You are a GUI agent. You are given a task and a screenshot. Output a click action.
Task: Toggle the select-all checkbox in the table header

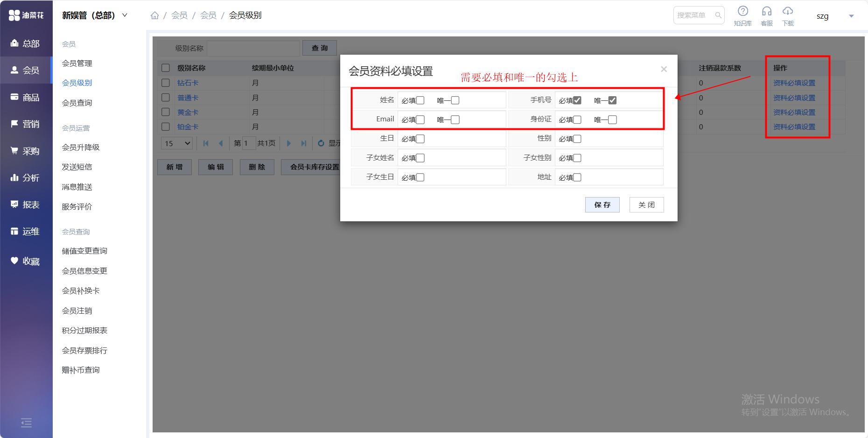point(165,68)
